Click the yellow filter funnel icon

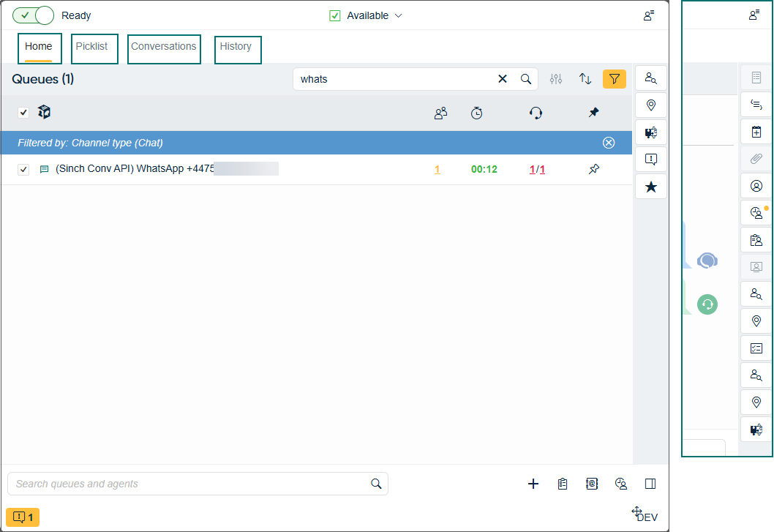coord(614,79)
